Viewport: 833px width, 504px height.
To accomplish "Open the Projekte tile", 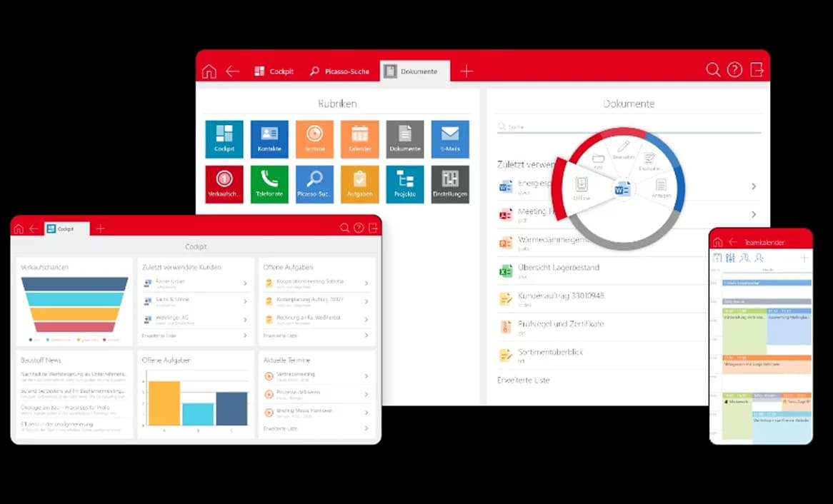I will point(405,183).
